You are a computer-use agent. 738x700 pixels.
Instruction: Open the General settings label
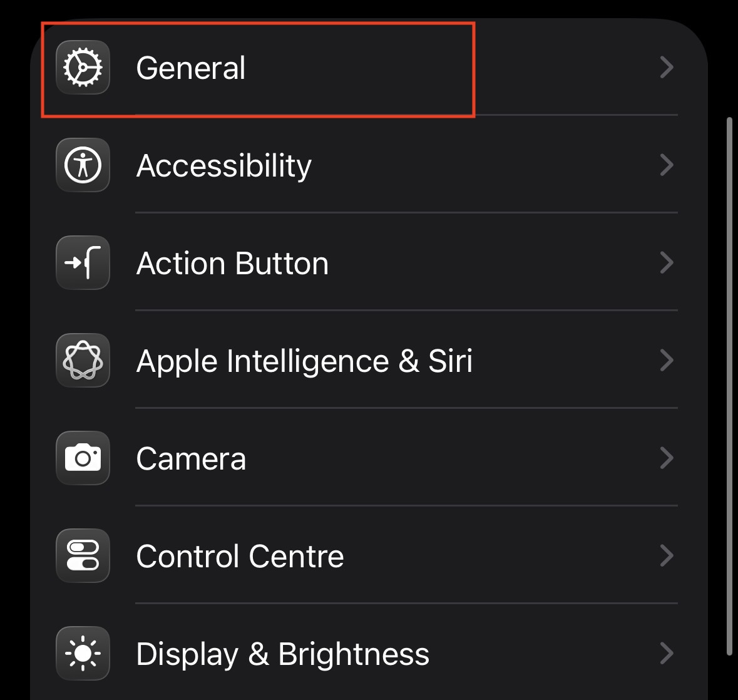pyautogui.click(x=191, y=68)
